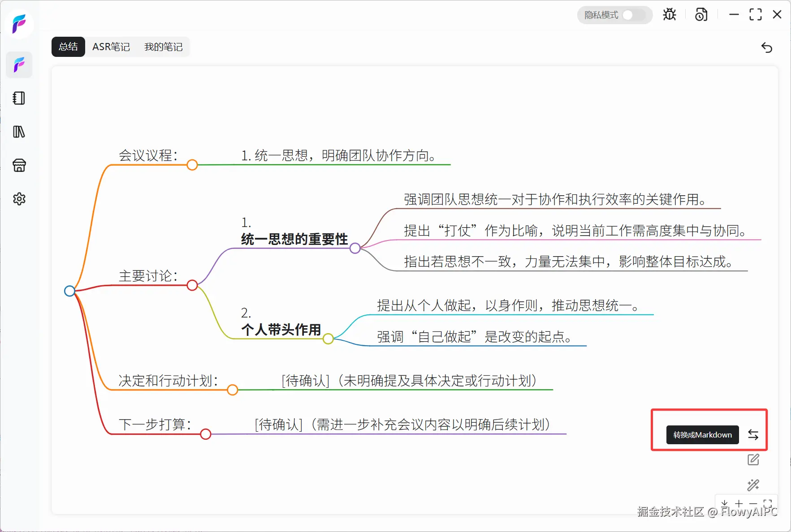Click the edit pencil icon near Markdown button
Screen dimensions: 791x532
click(x=754, y=459)
